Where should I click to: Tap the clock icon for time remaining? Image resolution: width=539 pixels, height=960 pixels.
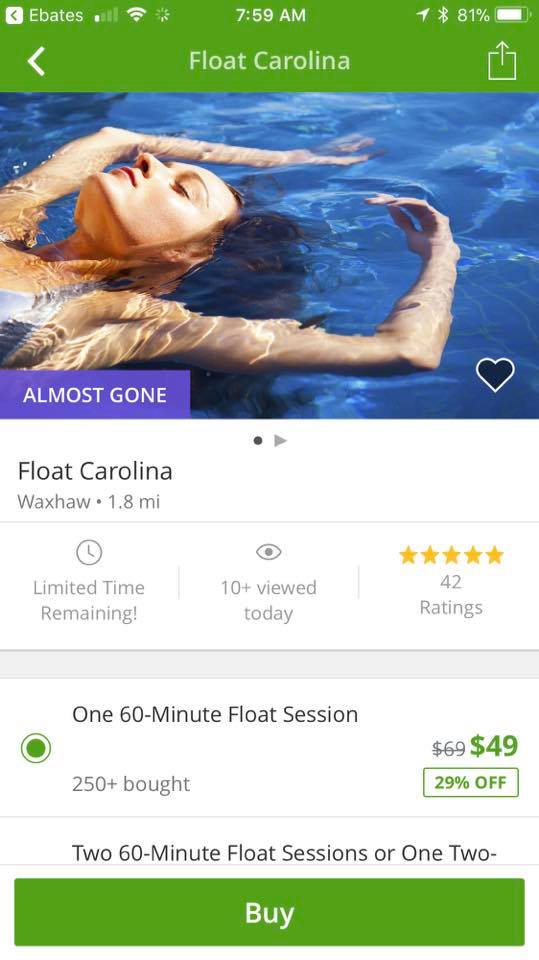tap(89, 552)
